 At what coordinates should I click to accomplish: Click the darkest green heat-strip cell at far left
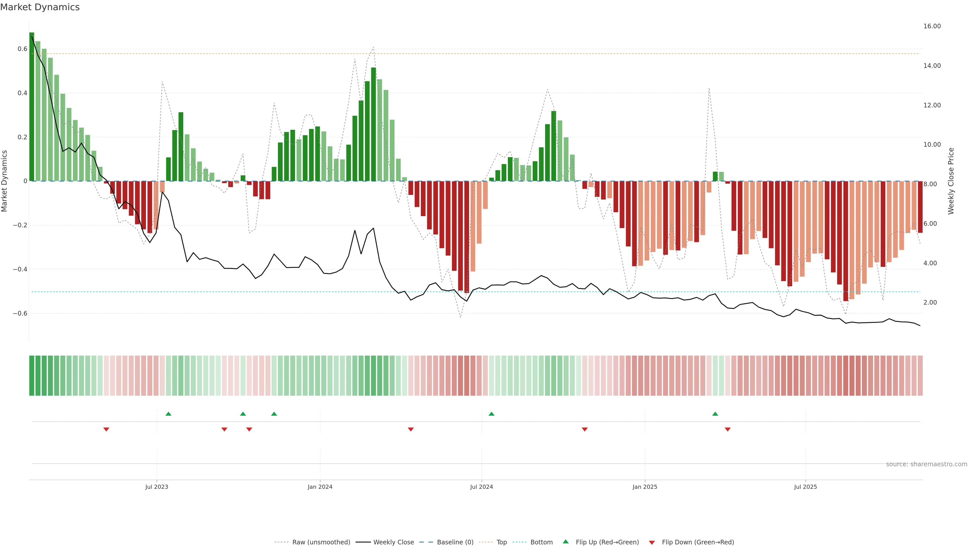point(32,376)
